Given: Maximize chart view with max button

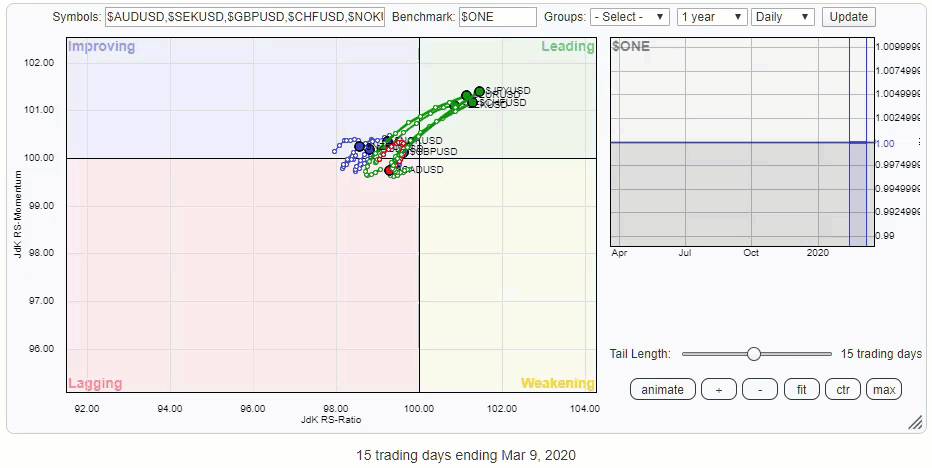Looking at the screenshot, I should coord(884,390).
